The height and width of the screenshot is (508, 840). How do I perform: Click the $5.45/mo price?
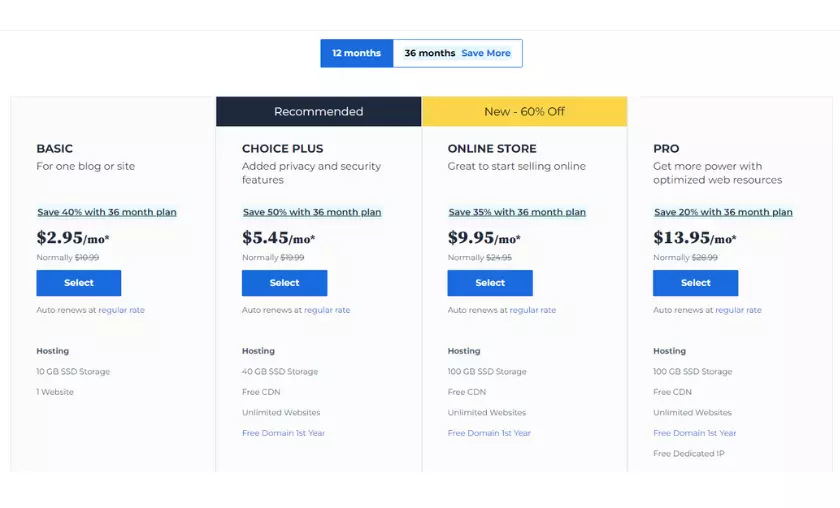click(279, 237)
